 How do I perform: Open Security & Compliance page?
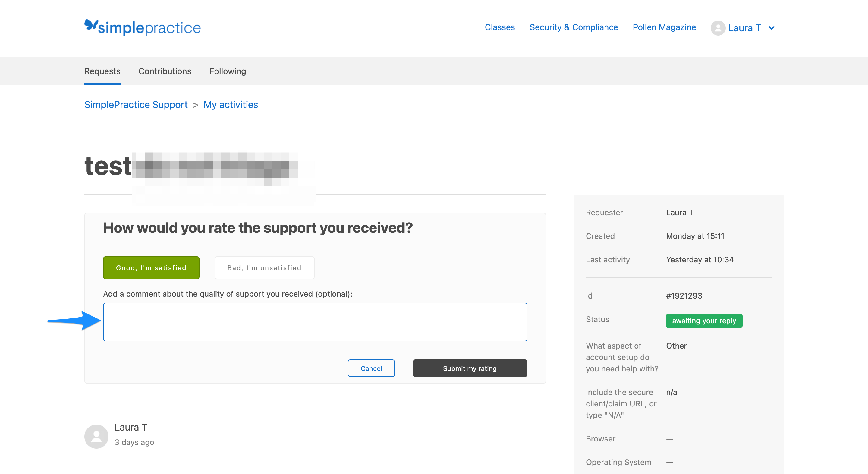tap(574, 27)
